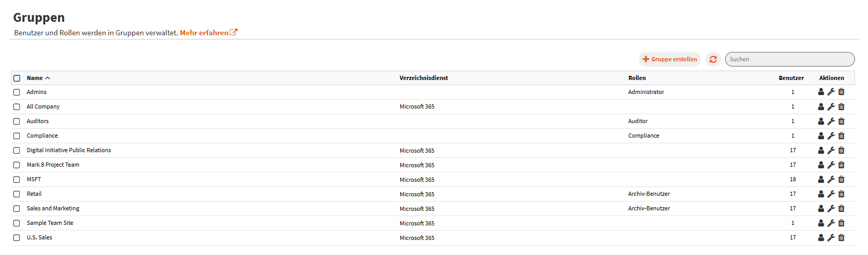Click the Rollen column header

click(637, 78)
